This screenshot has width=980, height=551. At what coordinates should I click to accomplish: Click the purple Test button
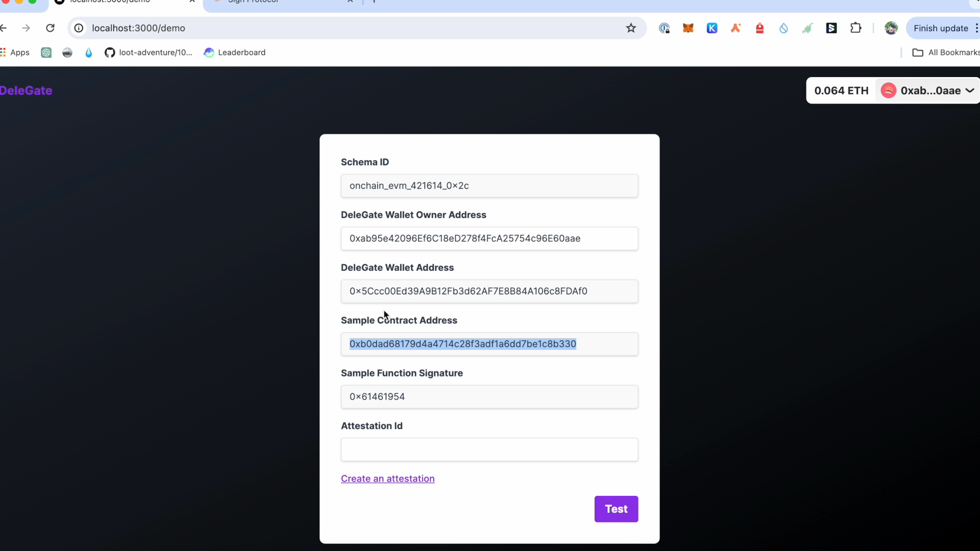coord(616,509)
